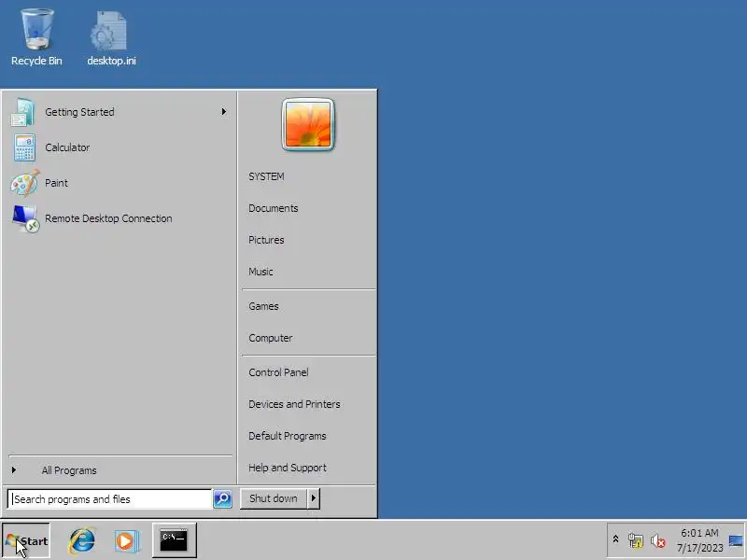Launch Internet Explorer from the taskbar
The width and height of the screenshot is (747, 560).
tap(82, 541)
